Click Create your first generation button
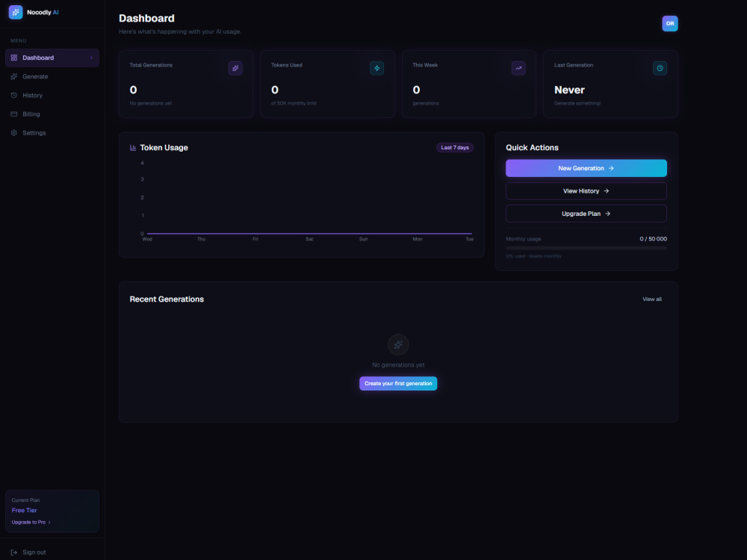Screen dimensions: 747x560 (x=398, y=383)
